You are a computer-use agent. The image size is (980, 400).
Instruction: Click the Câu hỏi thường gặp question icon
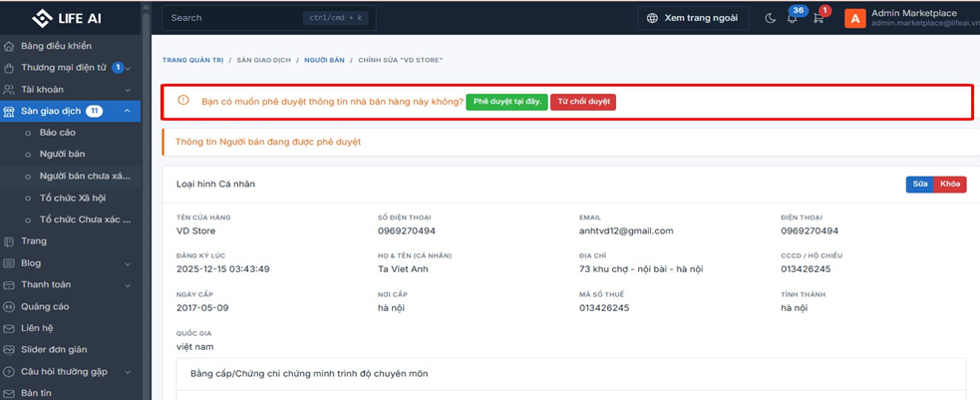[x=9, y=372]
